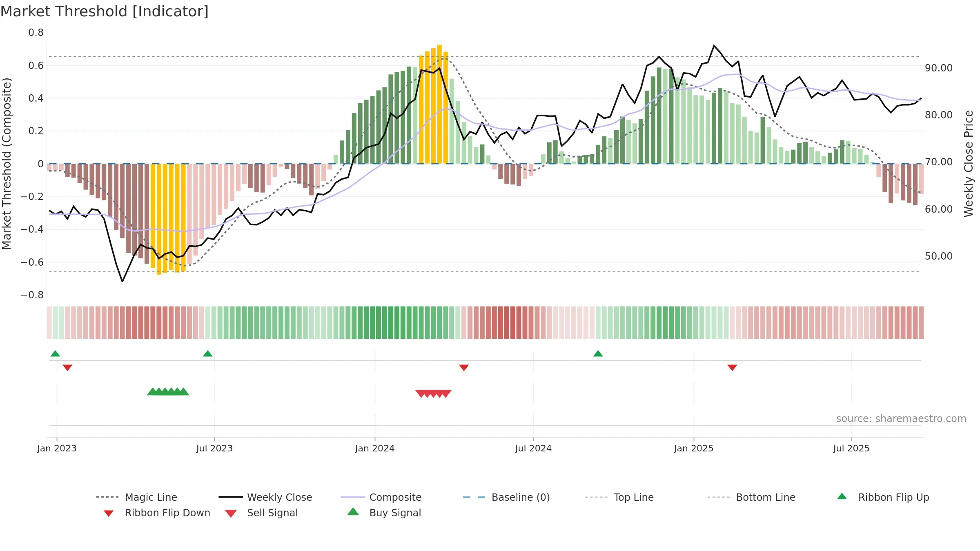Viewport: 980px width, 551px height.
Task: Click the Ribbon Flip Up marker near Jan 2023
Action: coord(55,353)
